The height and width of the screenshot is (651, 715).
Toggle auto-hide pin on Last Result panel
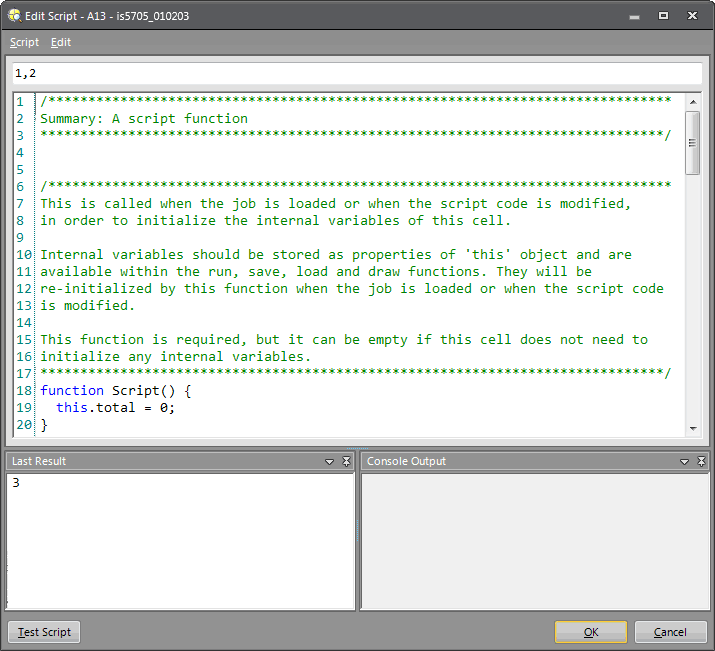coord(346,462)
